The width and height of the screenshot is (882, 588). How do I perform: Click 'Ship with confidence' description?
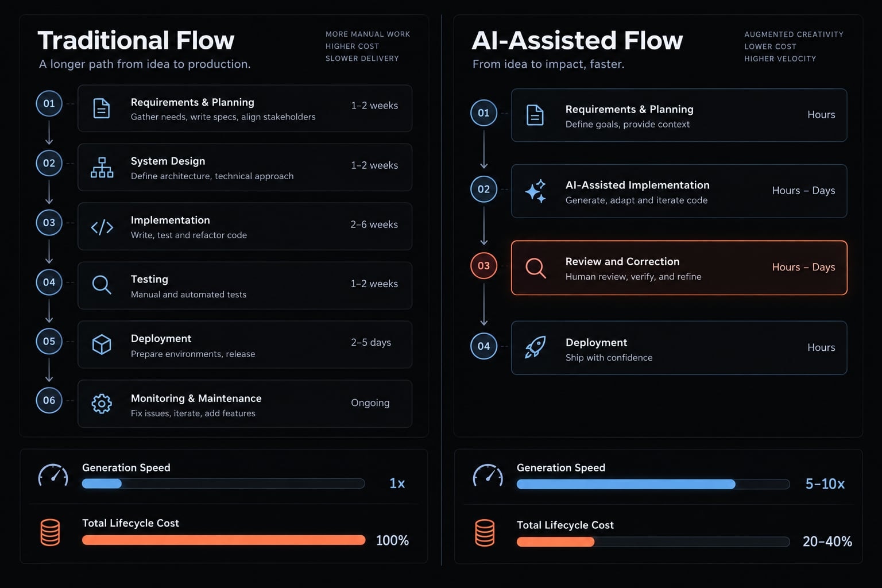tap(609, 358)
